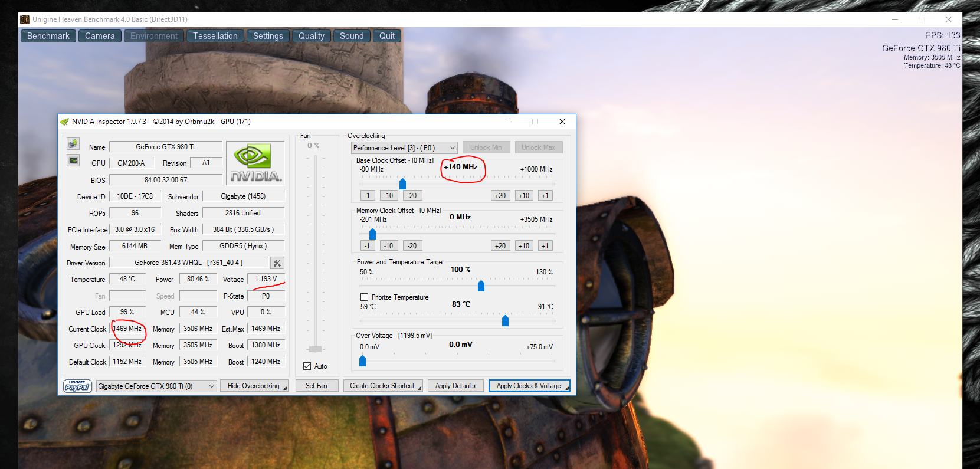Image resolution: width=980 pixels, height=469 pixels.
Task: Open the Camera menu in Heaven
Action: tap(100, 36)
